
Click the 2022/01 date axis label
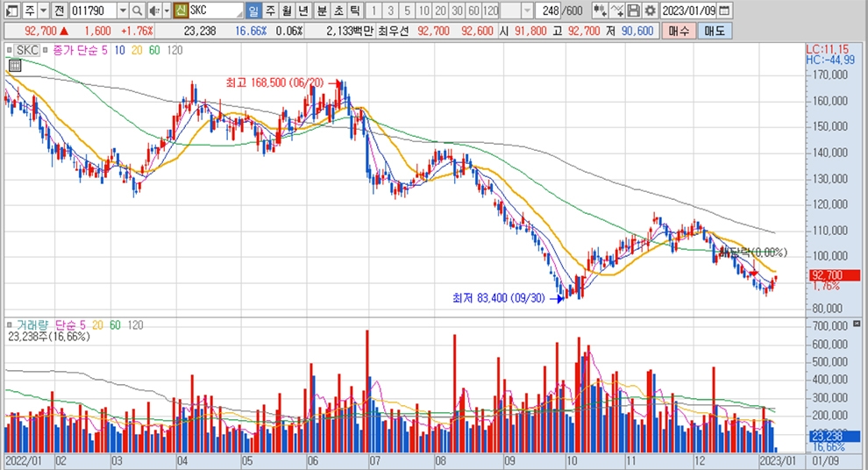pyautogui.click(x=24, y=460)
